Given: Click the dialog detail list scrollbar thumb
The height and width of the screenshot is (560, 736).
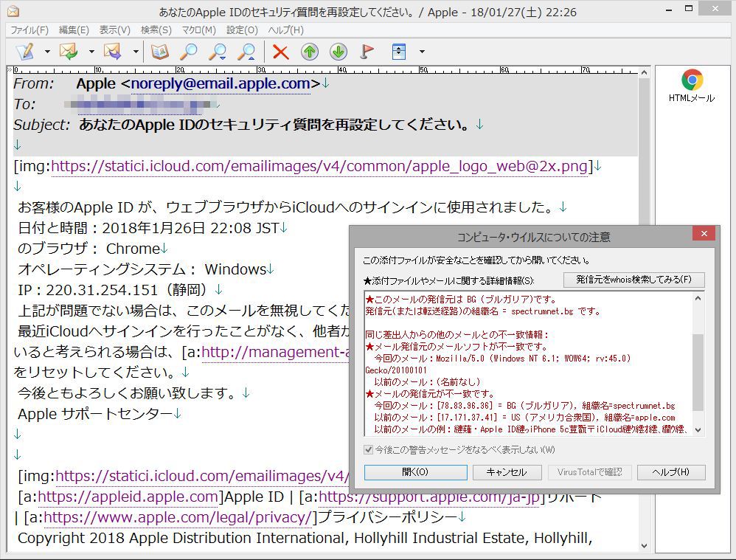Looking at the screenshot, I should point(698,372).
